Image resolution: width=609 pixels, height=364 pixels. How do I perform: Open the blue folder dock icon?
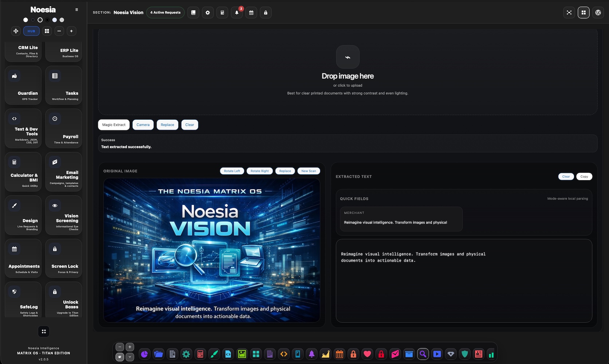(x=158, y=354)
